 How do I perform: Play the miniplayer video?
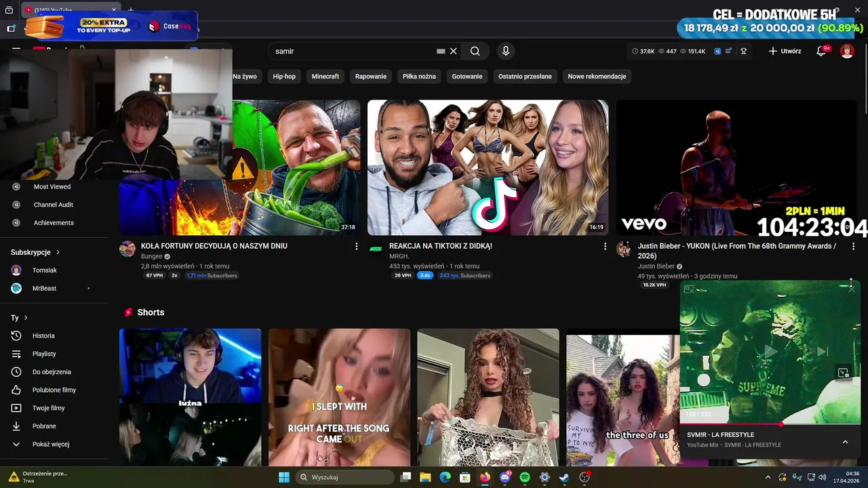(x=770, y=352)
